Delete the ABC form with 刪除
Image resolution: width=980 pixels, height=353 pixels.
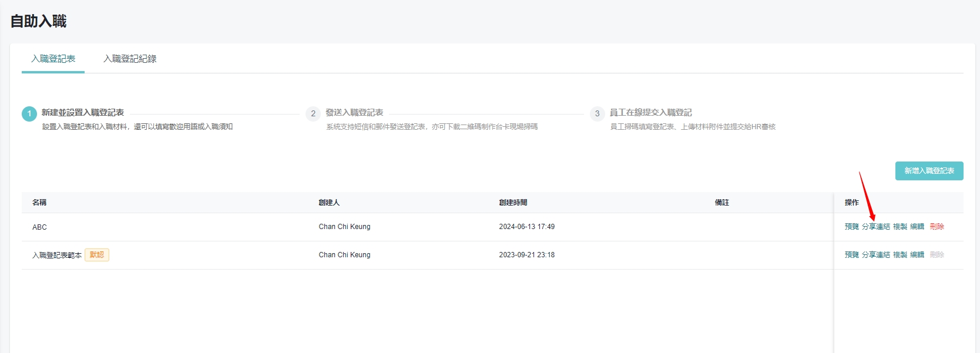tap(937, 227)
